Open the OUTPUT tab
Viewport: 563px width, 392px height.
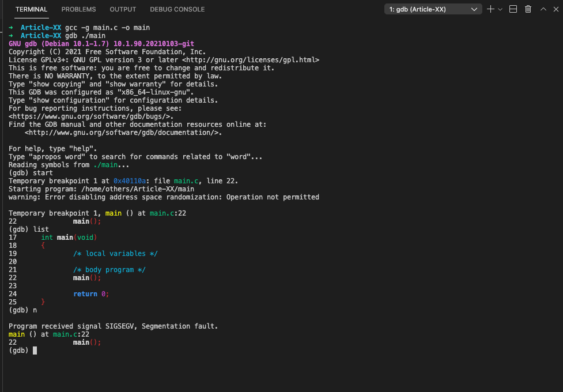click(x=123, y=9)
